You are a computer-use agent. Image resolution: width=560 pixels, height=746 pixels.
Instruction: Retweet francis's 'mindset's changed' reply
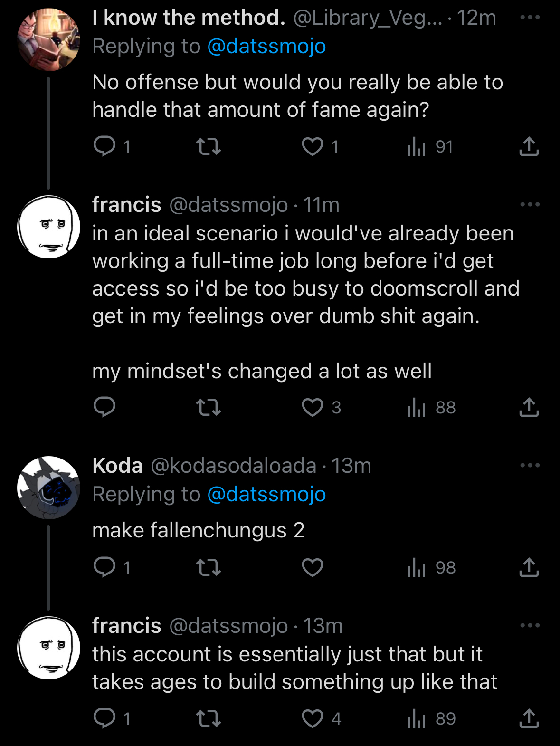[209, 407]
